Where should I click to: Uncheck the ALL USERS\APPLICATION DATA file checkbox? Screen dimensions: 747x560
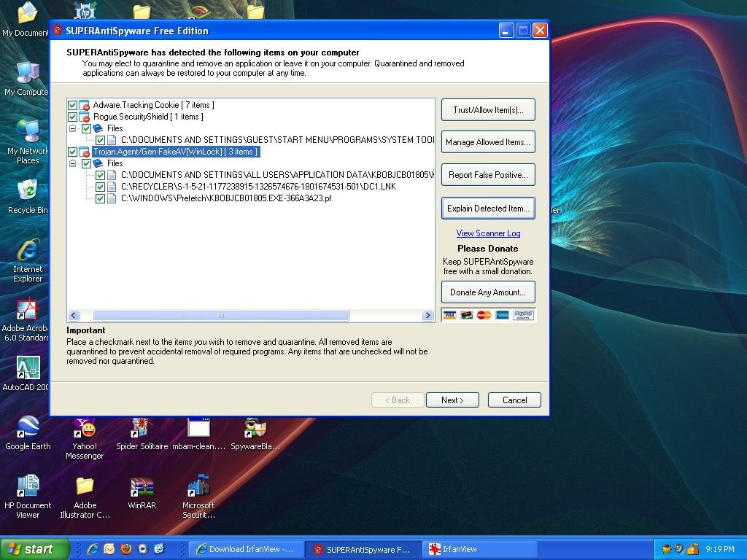100,175
